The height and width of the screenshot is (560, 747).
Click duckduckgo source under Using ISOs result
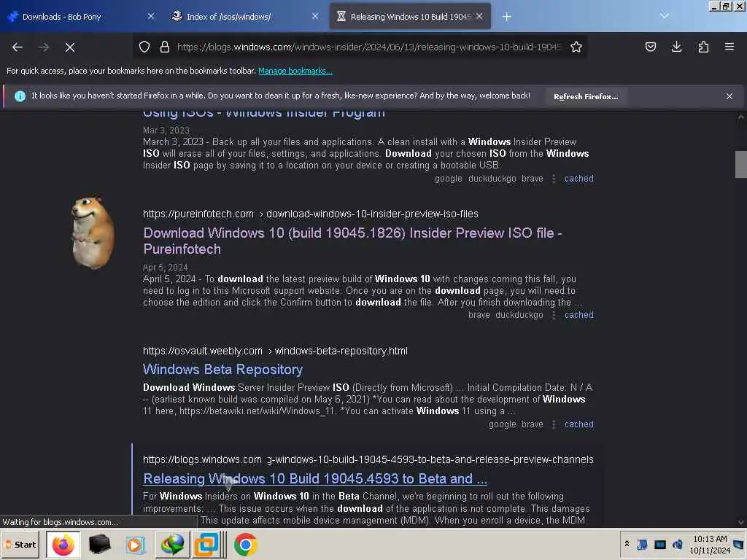coord(492,179)
